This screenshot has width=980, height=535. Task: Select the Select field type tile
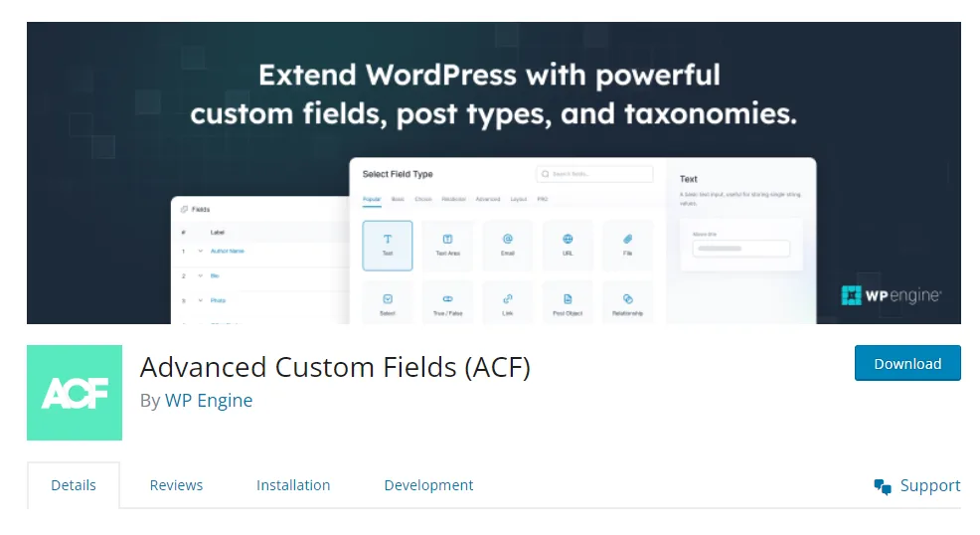click(x=388, y=303)
